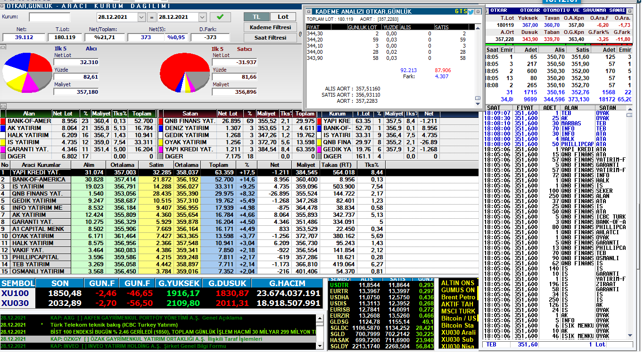Click ALTIN ONS in the yellow list
The height and width of the screenshot is (362, 644).
pyautogui.click(x=457, y=283)
